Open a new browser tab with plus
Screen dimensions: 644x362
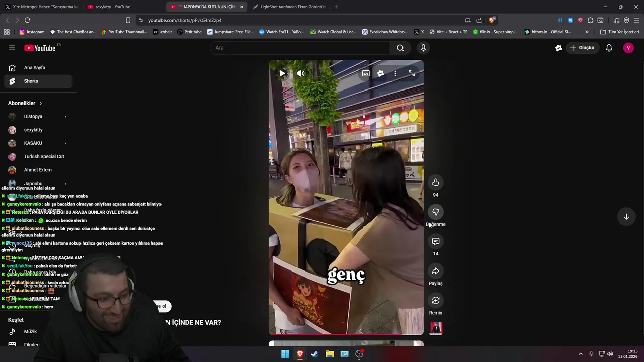click(337, 7)
